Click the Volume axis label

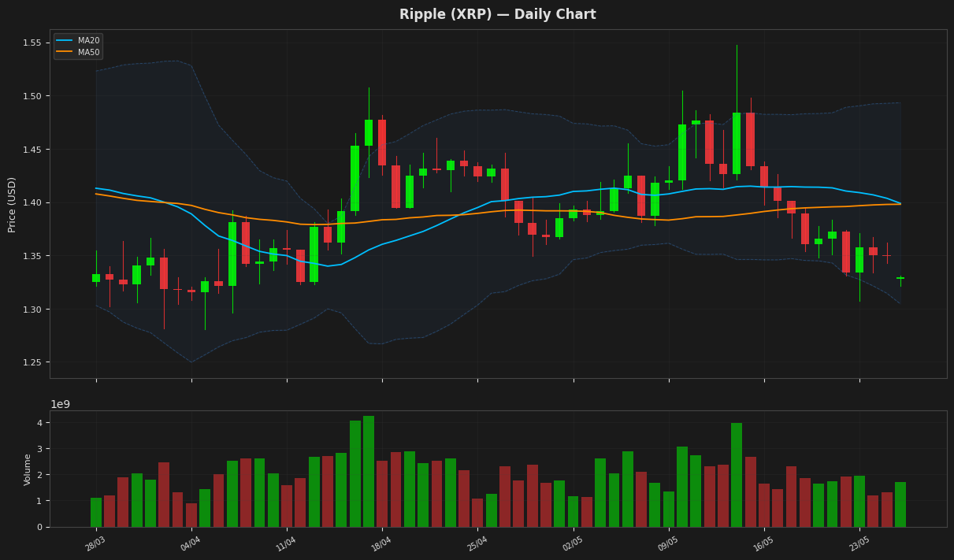point(28,469)
